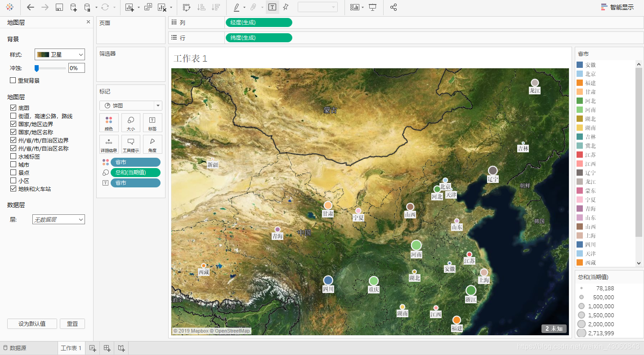
Task: Swap rows and columns
Action: tap(187, 7)
